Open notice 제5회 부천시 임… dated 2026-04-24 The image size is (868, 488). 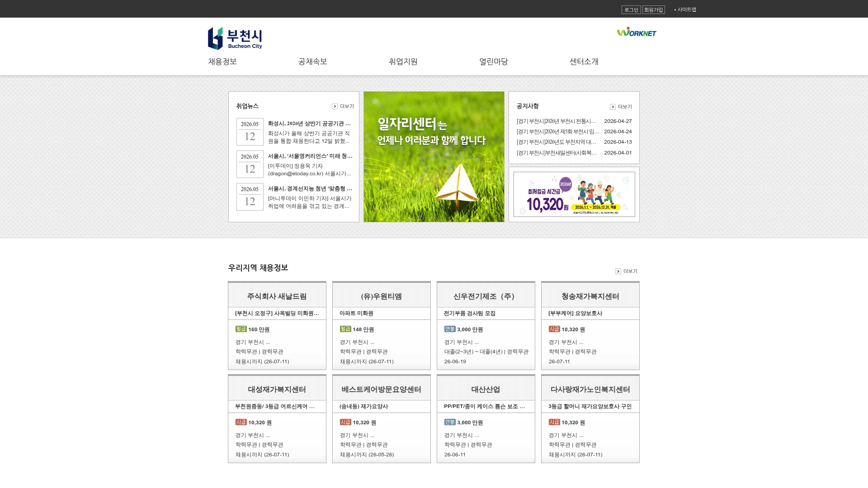click(558, 131)
